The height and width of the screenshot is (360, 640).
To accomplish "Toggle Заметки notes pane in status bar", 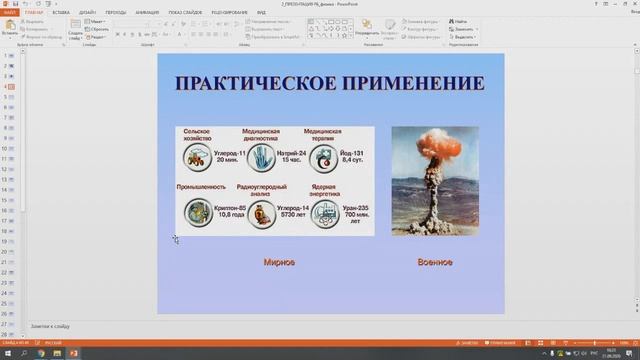I will tap(467, 343).
